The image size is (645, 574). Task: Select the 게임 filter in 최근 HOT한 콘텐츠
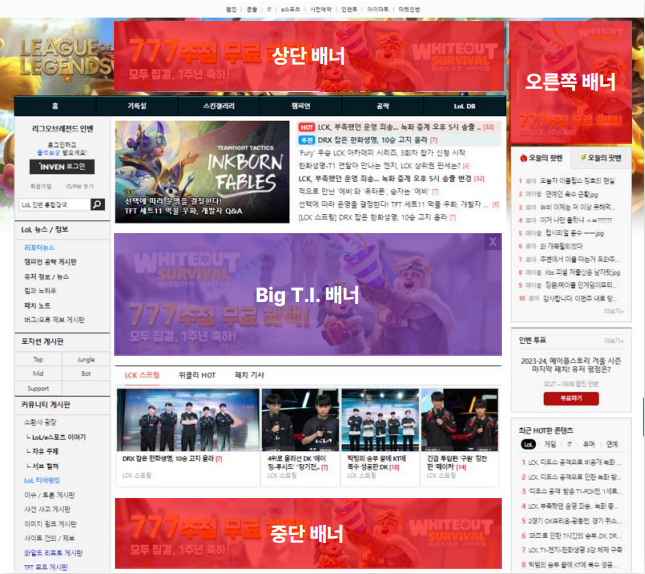(x=550, y=444)
